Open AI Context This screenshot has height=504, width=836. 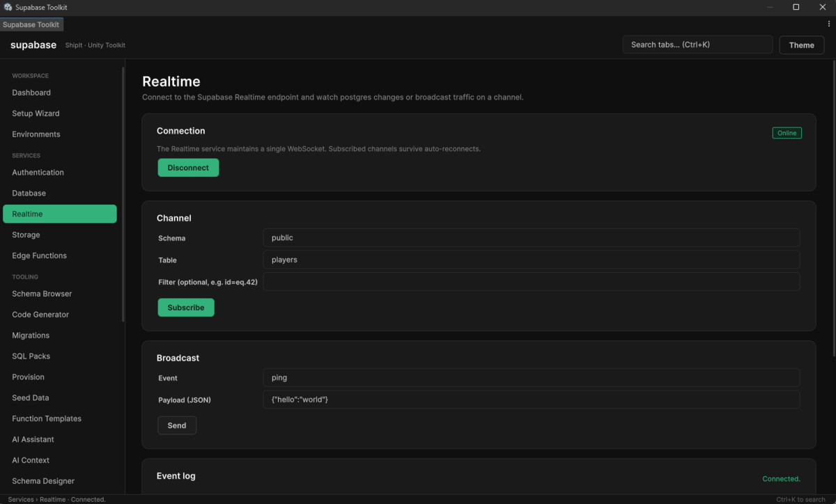(60, 460)
